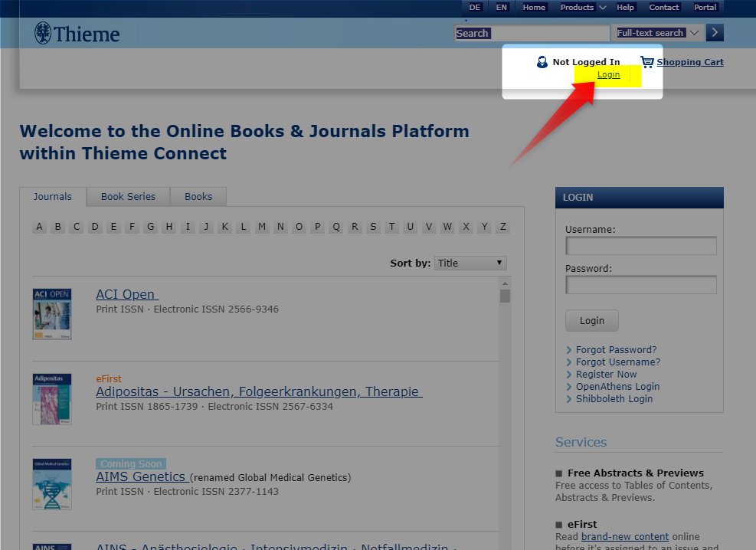The image size is (756, 550).
Task: Switch language to DE
Action: click(475, 7)
